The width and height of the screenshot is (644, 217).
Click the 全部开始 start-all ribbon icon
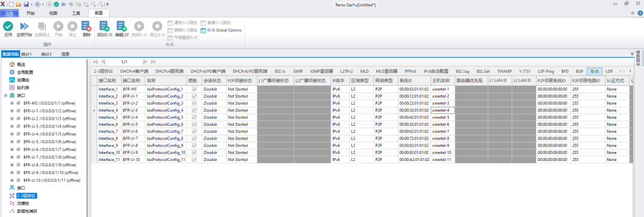(24, 26)
